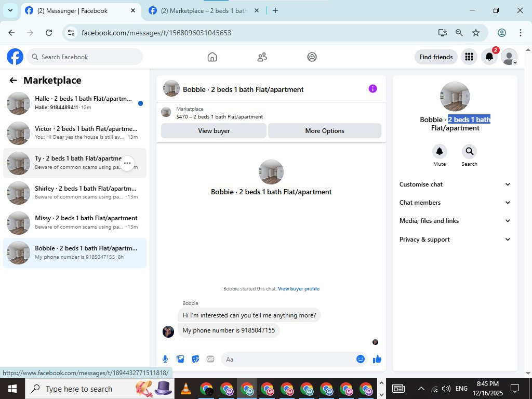View site information icon in address bar
The image size is (532, 399).
click(71, 33)
